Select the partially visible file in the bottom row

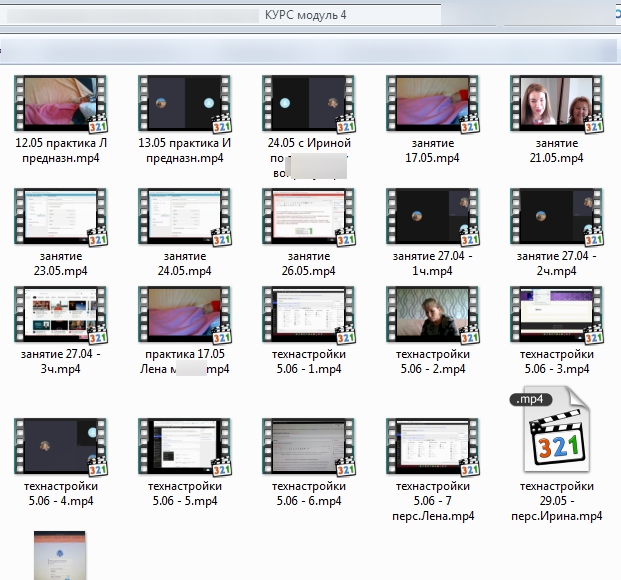(61, 555)
